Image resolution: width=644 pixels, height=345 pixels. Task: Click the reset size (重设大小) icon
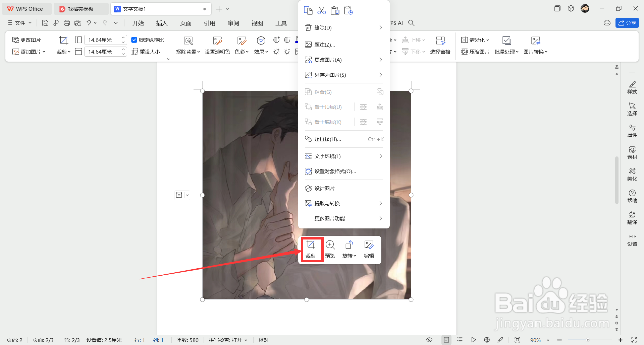point(135,52)
